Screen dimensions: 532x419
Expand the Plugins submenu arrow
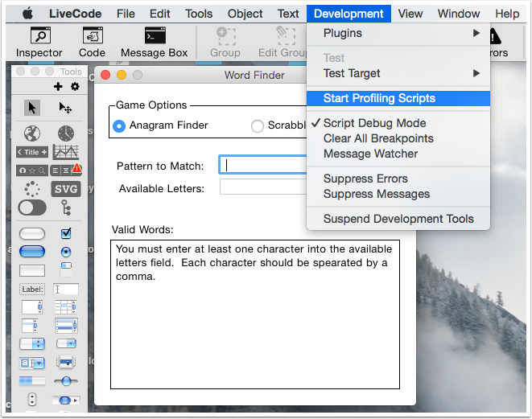point(476,33)
